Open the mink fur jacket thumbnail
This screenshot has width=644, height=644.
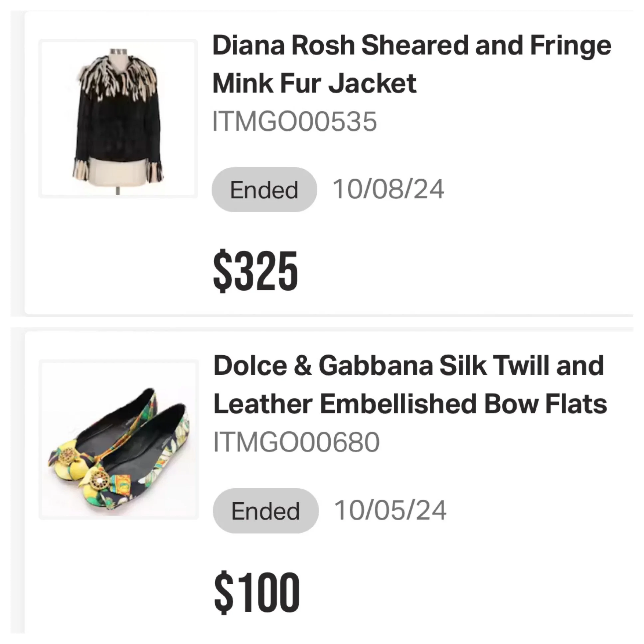(x=118, y=119)
